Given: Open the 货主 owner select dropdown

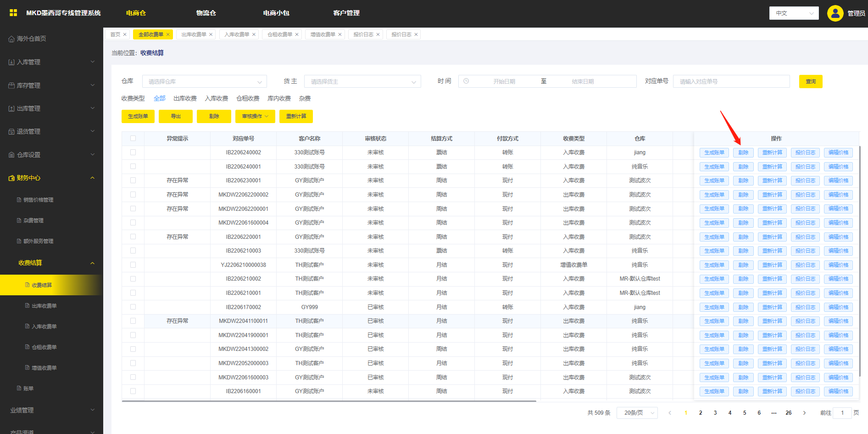Looking at the screenshot, I should (362, 81).
